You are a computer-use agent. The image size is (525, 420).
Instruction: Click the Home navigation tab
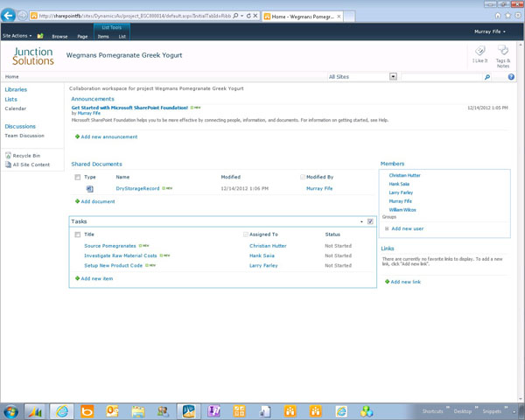point(11,77)
